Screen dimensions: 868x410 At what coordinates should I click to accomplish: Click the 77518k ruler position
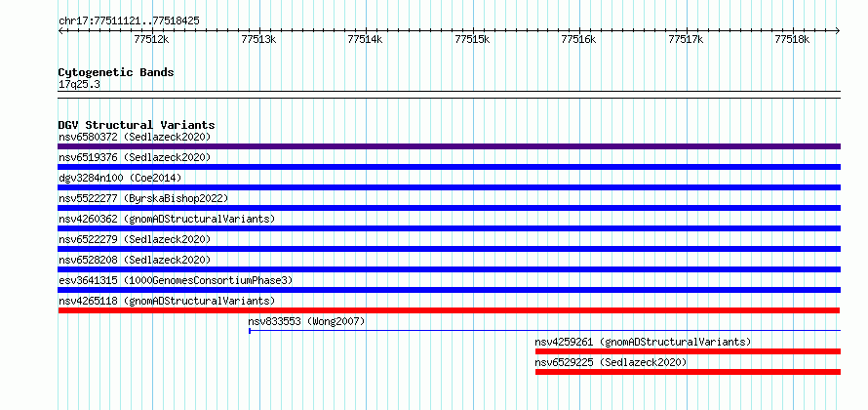point(793,39)
